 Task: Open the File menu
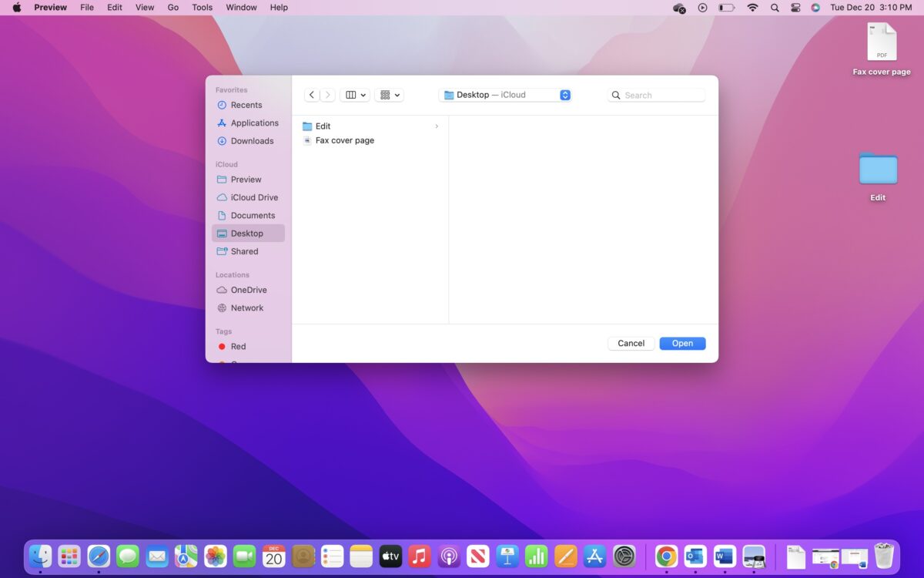tap(87, 8)
